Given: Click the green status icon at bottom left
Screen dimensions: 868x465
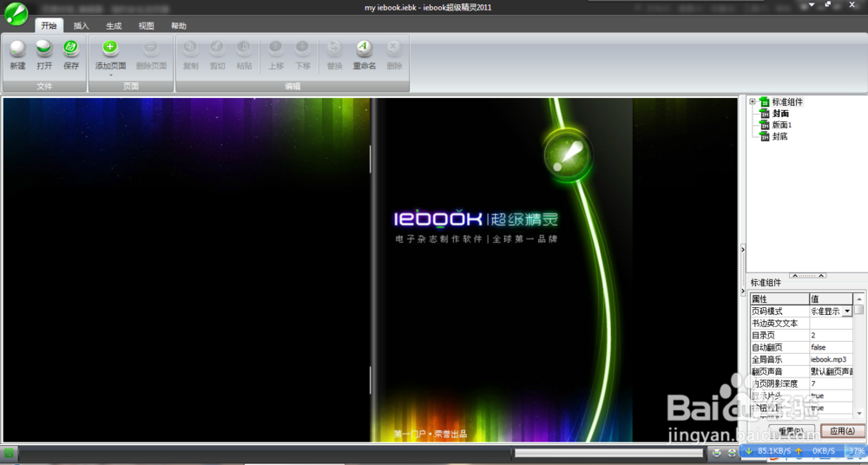Looking at the screenshot, I should (x=9, y=453).
